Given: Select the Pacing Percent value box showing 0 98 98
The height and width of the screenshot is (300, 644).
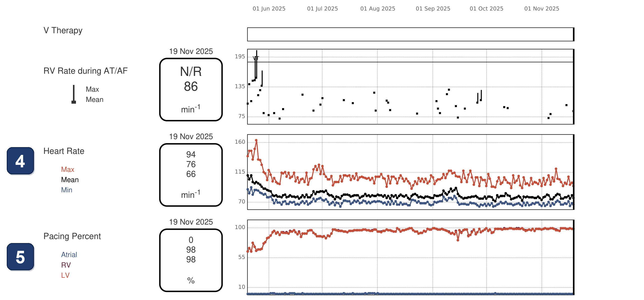Looking at the screenshot, I should (191, 260).
